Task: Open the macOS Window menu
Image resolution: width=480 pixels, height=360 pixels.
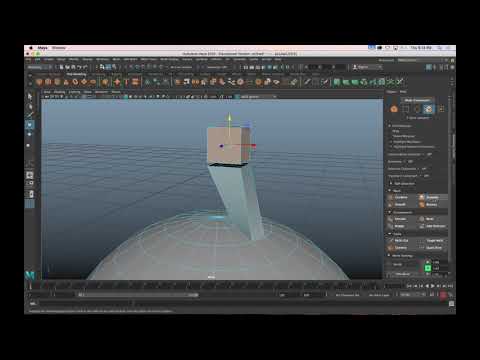Action: click(59, 48)
